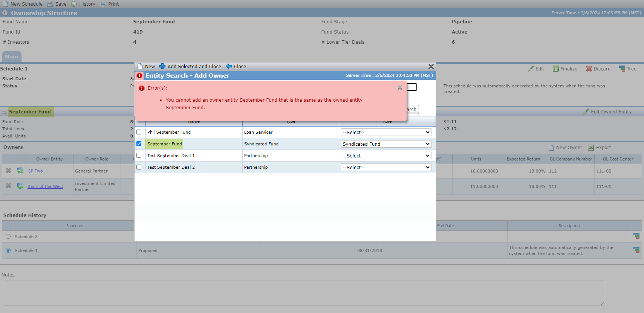Click Test September Deal 2 entity name
Screen dimensions: 644x313
click(x=171, y=167)
